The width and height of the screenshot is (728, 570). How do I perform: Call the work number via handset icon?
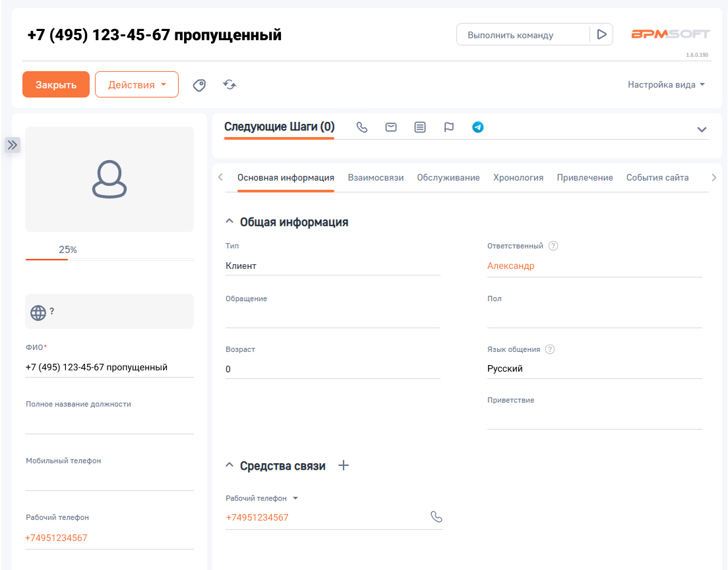click(436, 517)
